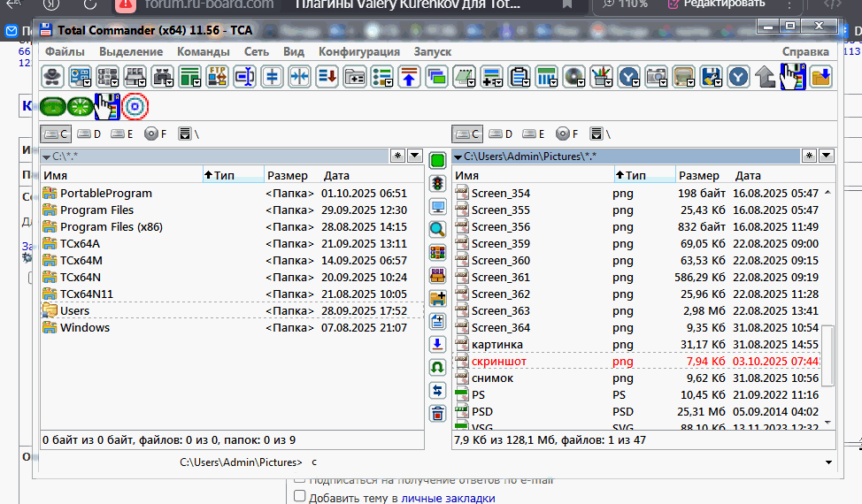
Task: Click the CD disc toolbar icon
Action: (x=574, y=76)
